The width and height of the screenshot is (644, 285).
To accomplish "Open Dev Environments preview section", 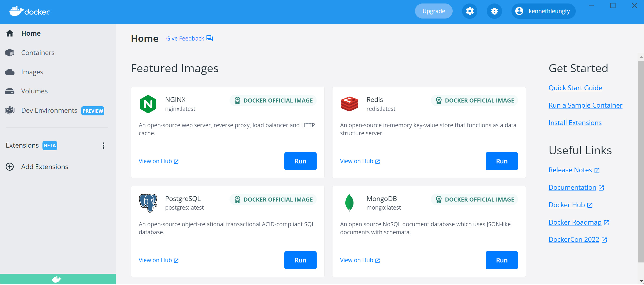I will tap(49, 111).
